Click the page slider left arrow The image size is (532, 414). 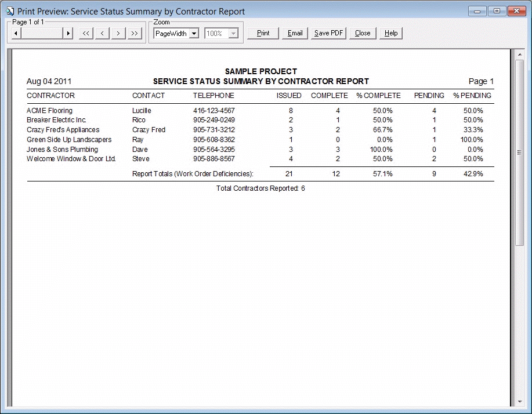(16, 33)
